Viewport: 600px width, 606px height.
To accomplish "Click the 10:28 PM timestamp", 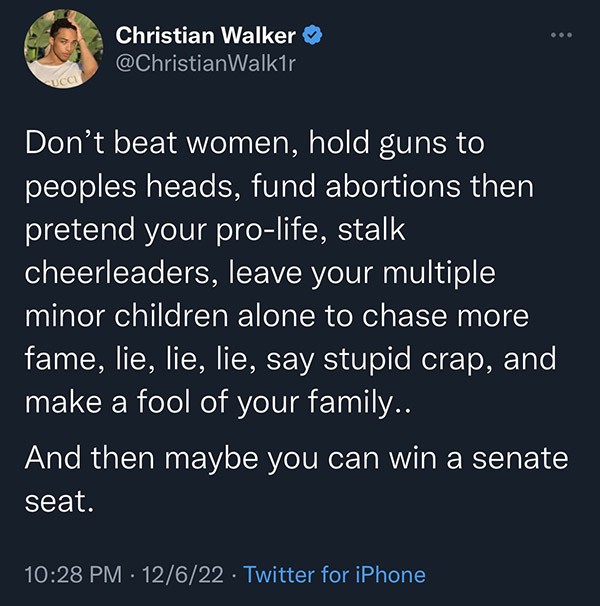I will 68,575.
